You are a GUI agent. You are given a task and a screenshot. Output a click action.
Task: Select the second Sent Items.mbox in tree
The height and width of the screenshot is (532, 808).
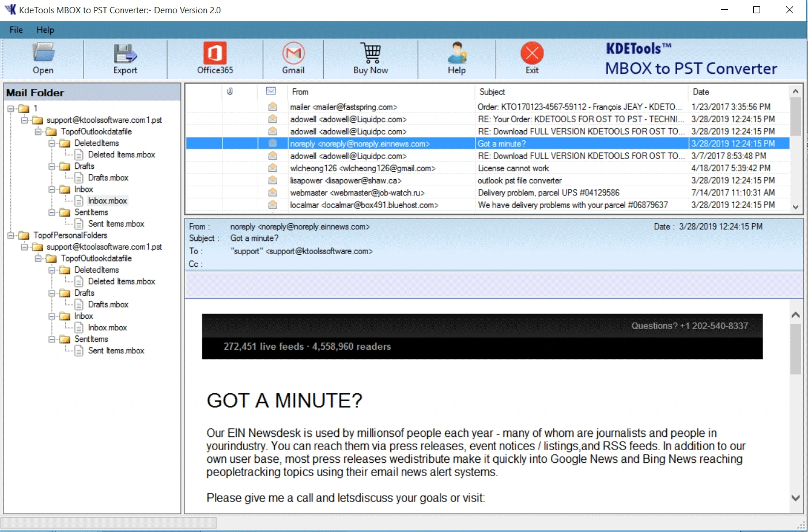point(116,350)
